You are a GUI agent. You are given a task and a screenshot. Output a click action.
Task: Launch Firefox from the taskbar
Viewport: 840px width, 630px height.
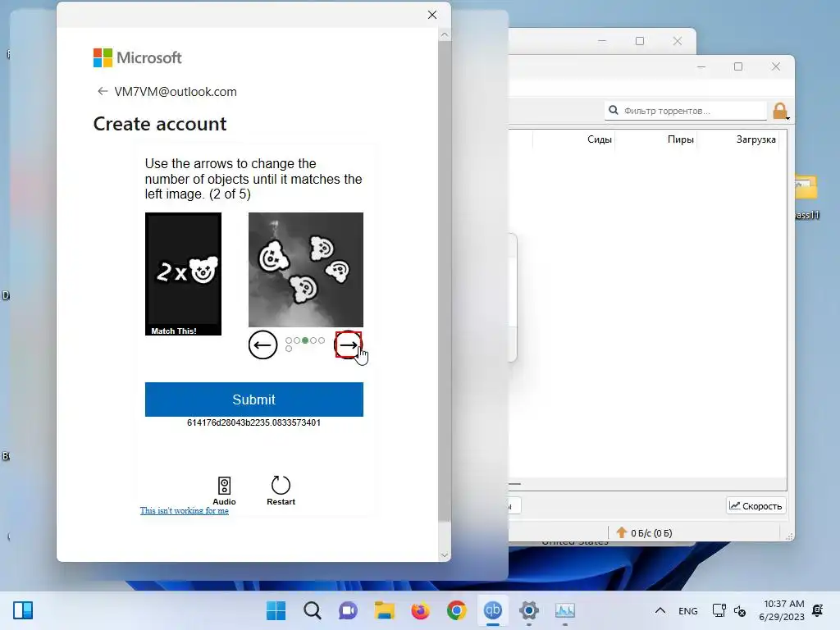(421, 610)
